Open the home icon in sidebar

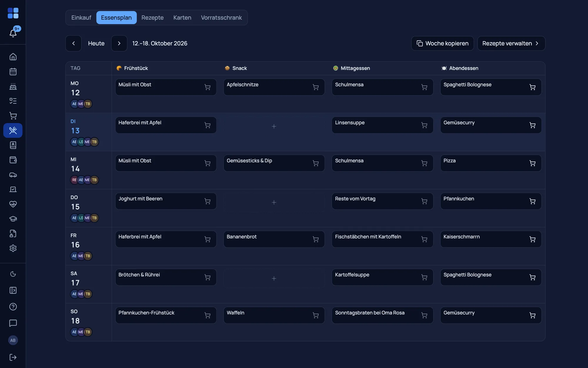click(13, 57)
